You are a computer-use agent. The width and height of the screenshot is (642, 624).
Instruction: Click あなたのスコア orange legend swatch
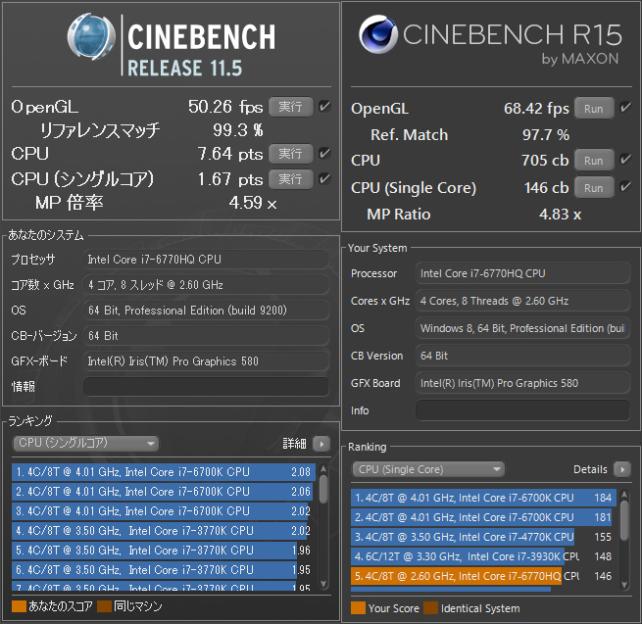pyautogui.click(x=19, y=606)
